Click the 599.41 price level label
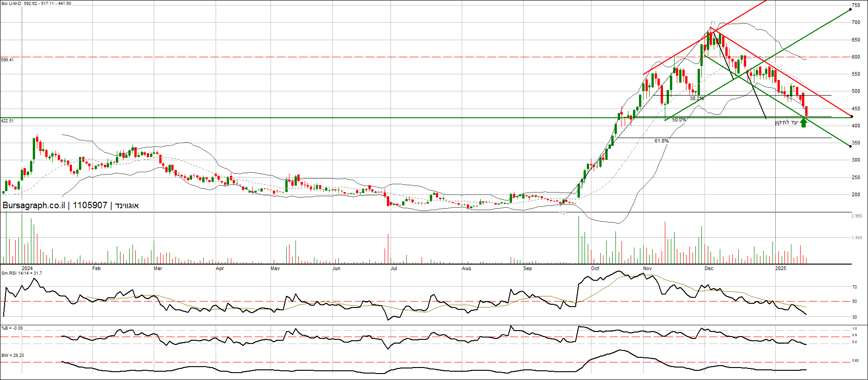Viewport: 868px width, 380px height. tap(7, 60)
